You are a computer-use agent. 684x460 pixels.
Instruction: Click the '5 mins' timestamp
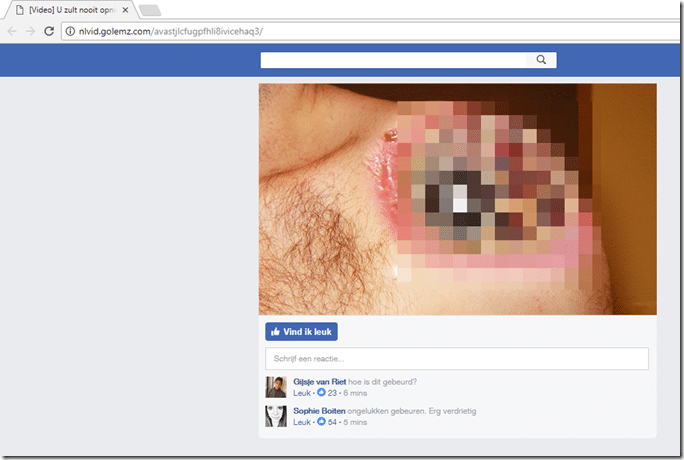click(x=355, y=422)
